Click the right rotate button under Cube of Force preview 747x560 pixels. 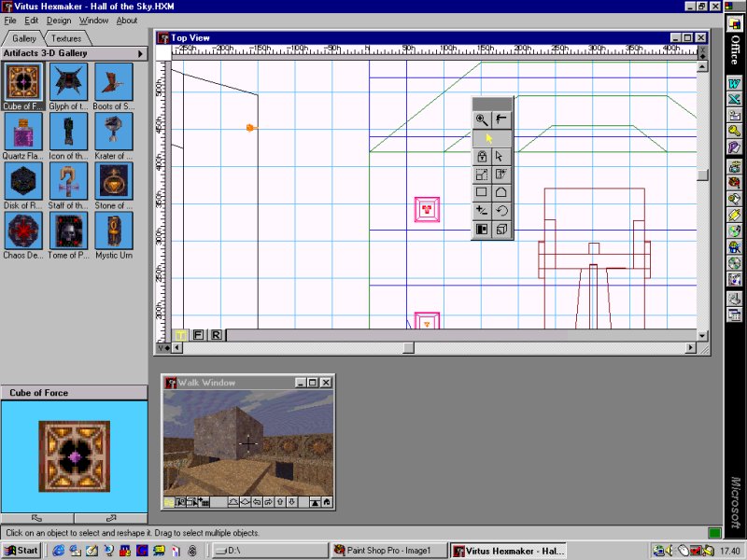[111, 518]
